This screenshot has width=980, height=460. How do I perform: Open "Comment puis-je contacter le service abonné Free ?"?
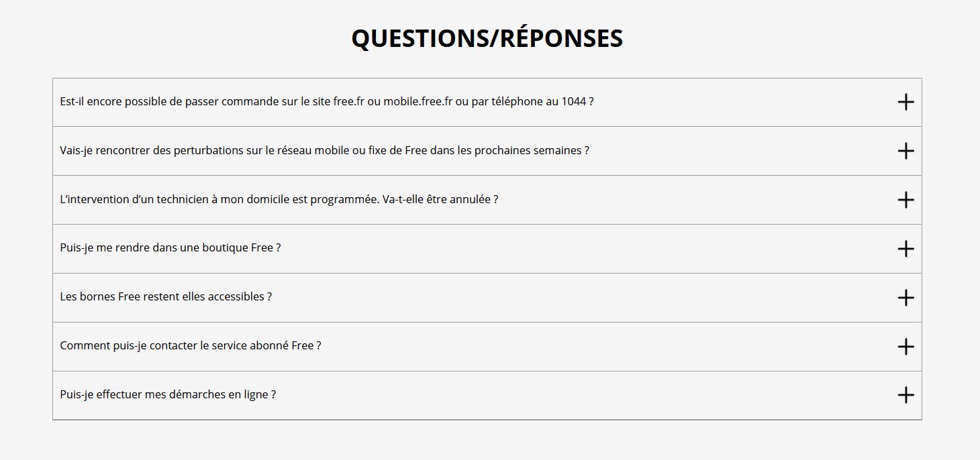point(190,346)
